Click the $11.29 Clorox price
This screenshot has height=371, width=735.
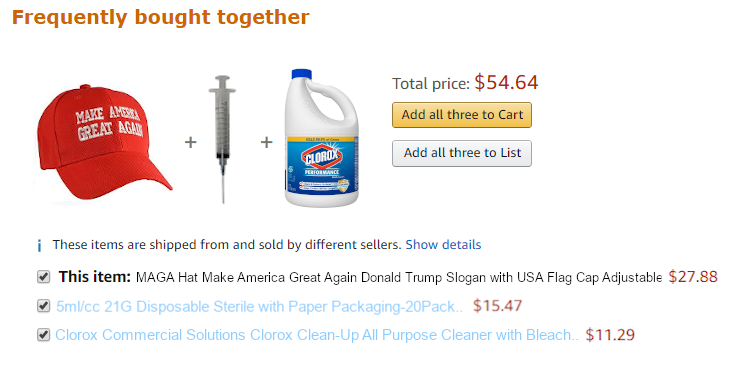(610, 335)
